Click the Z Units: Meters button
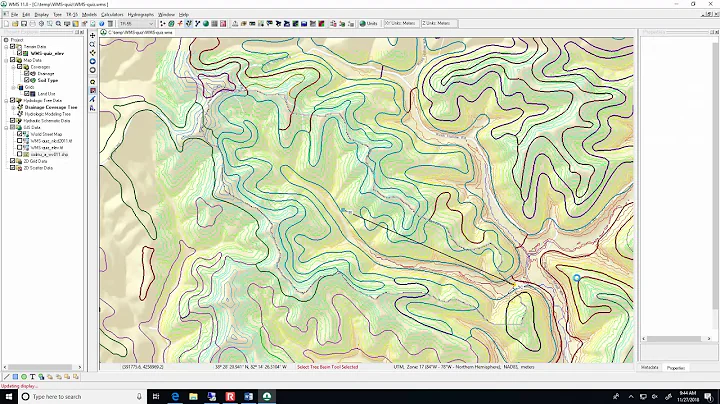Screen dimensions: 720x404 tap(439, 23)
